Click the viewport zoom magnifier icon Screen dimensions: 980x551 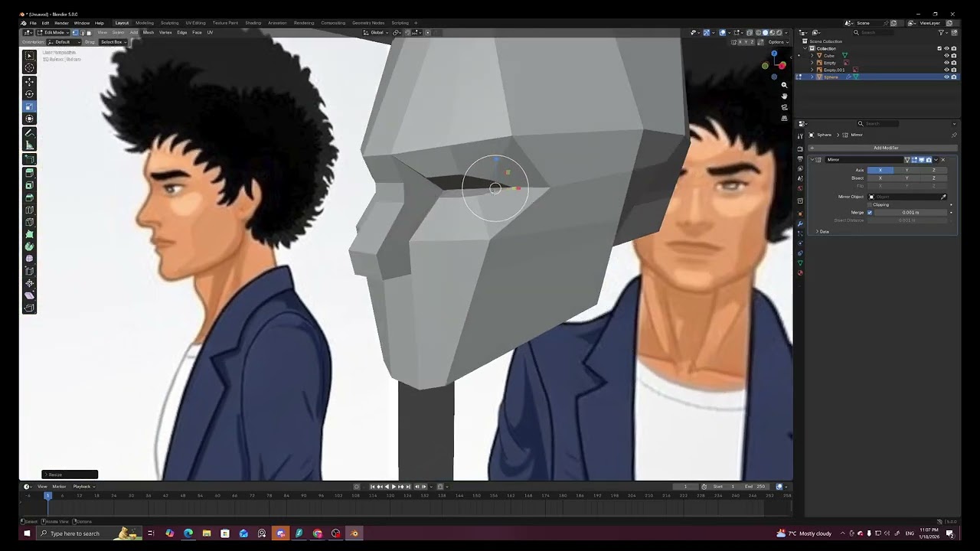tap(784, 85)
